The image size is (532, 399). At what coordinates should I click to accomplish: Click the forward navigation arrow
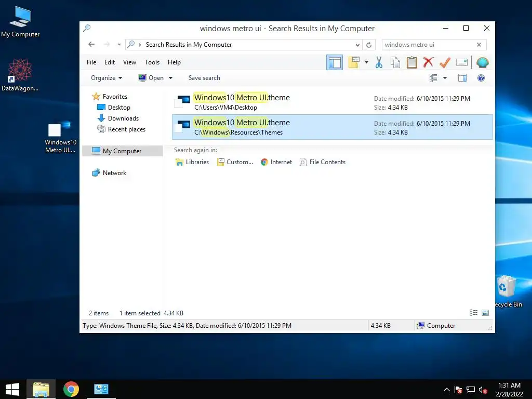pos(107,45)
